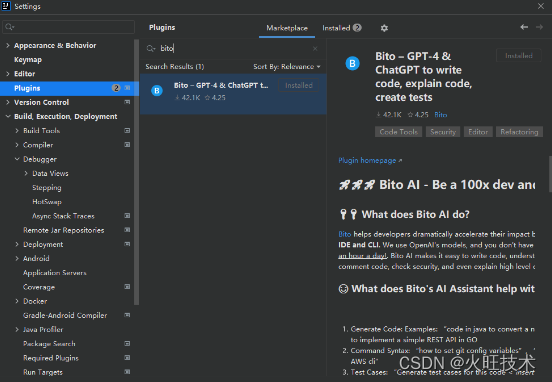The image size is (552, 382).
Task: Click the settings tree scrollbar
Action: tap(137, 172)
